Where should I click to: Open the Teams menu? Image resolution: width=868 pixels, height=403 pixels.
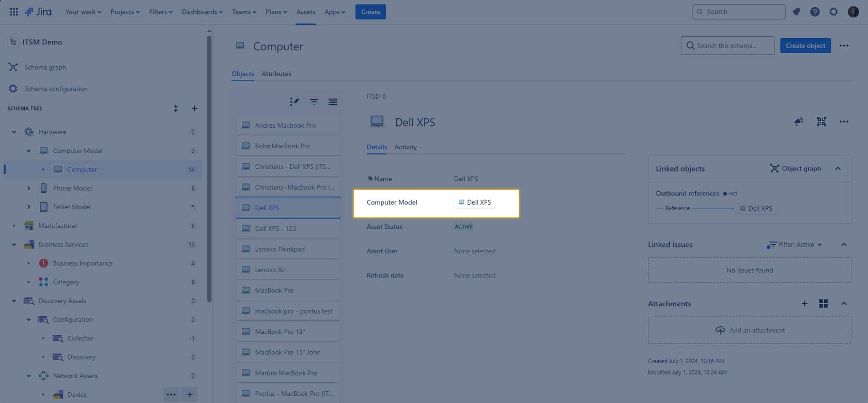tap(244, 11)
